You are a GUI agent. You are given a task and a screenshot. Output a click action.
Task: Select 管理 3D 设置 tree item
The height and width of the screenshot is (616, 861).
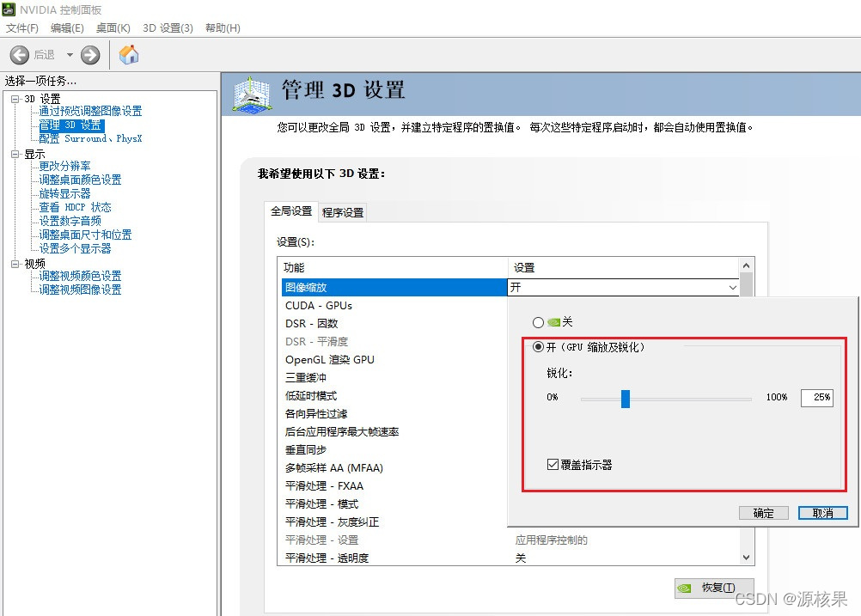click(x=70, y=125)
